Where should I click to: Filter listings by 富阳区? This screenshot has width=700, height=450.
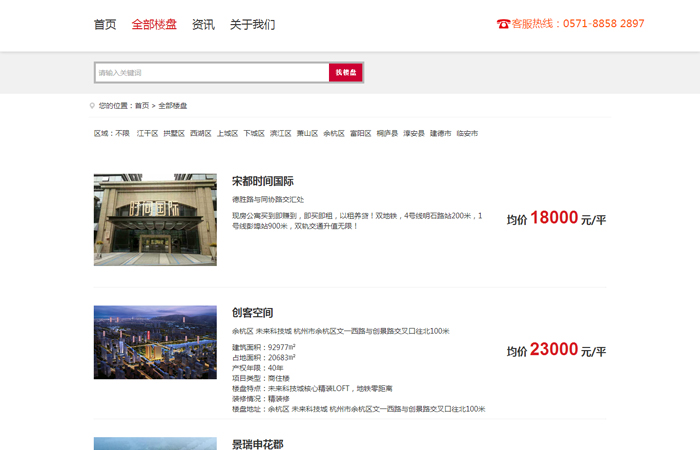[x=361, y=133]
